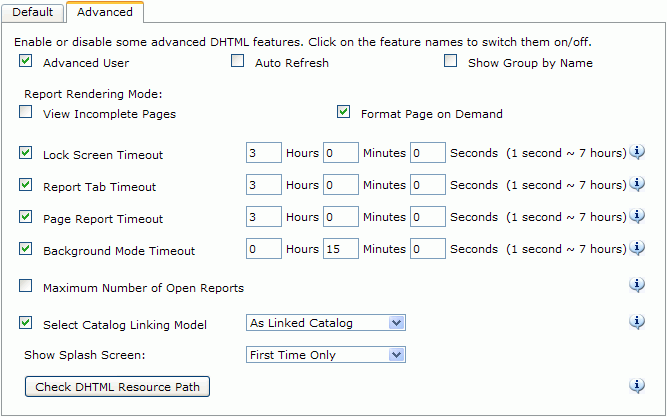
Task: Click info icon for Background Mode Timeout
Action: [637, 248]
